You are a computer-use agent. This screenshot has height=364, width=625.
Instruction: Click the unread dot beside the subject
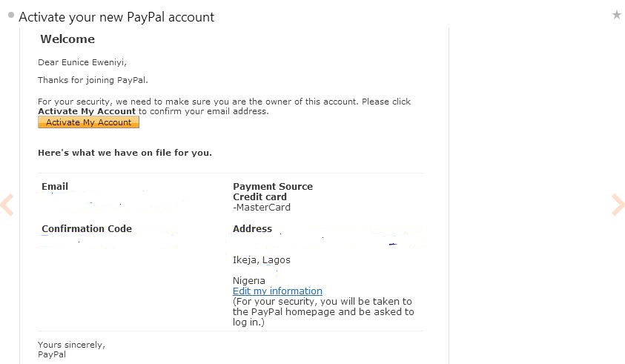(x=11, y=15)
